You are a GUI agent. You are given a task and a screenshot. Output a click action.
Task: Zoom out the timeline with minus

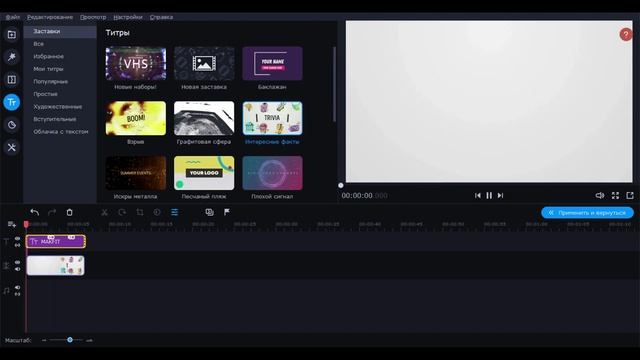tap(44, 340)
